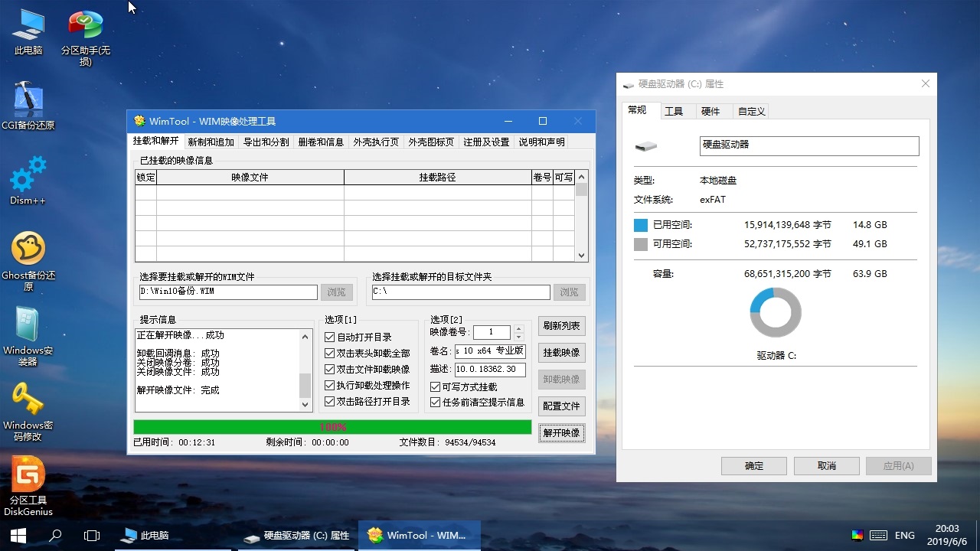Open 说明和声明 tab
This screenshot has height=551, width=980.
(x=541, y=142)
